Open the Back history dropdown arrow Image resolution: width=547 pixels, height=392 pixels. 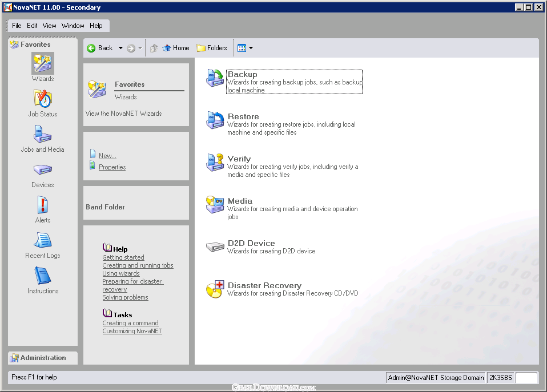click(x=120, y=48)
